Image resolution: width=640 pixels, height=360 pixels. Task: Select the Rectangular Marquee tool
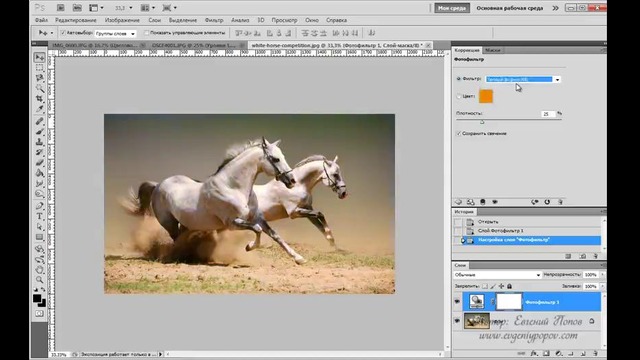(40, 68)
